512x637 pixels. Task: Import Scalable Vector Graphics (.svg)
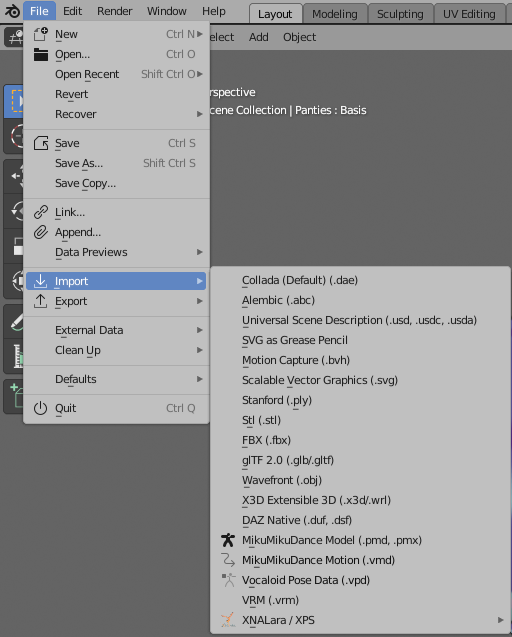pos(360,380)
